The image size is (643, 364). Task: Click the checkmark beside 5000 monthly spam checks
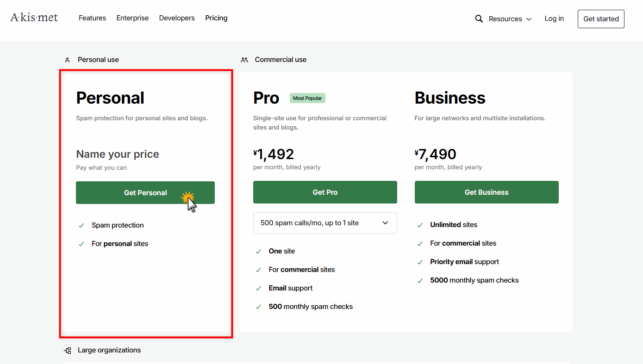(420, 280)
